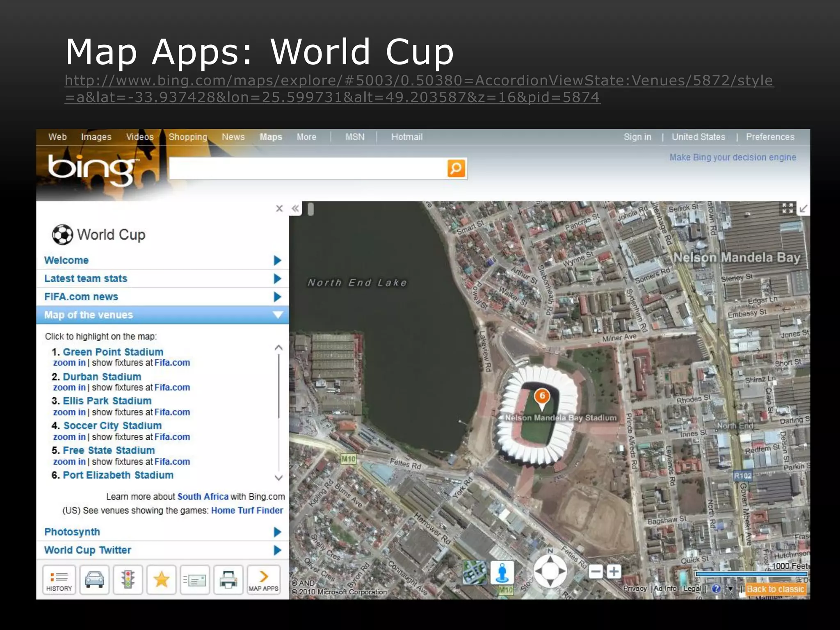This screenshot has height=630, width=840.
Task: Focus the Bing search input box
Action: [308, 169]
